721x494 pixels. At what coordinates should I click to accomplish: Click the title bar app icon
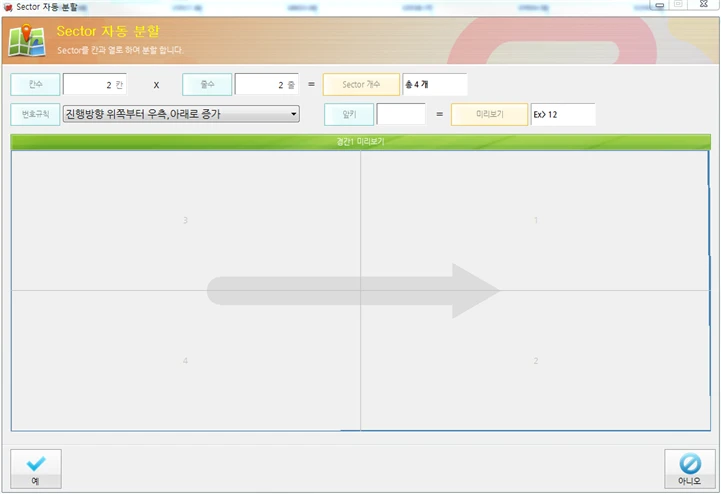pyautogui.click(x=8, y=7)
